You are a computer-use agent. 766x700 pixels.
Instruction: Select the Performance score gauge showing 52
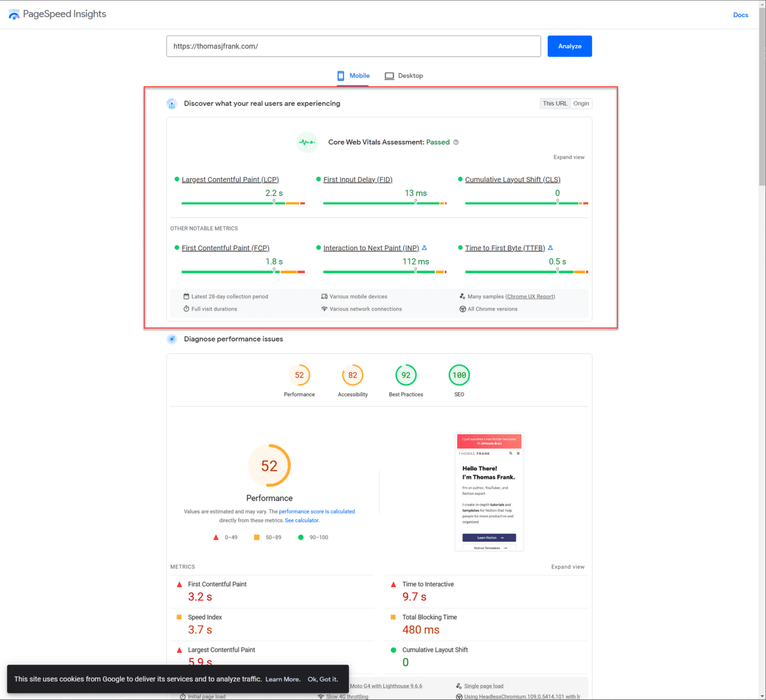(300, 375)
